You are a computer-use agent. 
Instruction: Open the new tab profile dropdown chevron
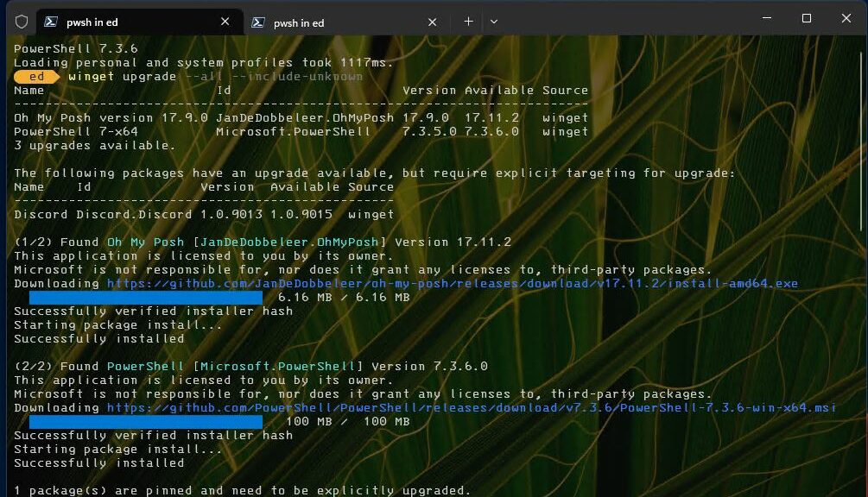[x=494, y=21]
